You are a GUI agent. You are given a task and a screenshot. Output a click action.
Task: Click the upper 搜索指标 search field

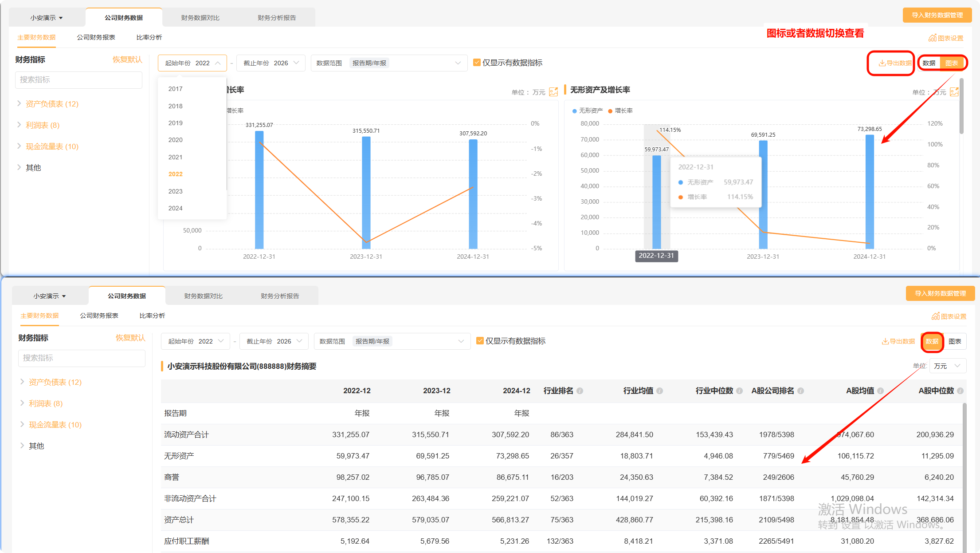78,80
